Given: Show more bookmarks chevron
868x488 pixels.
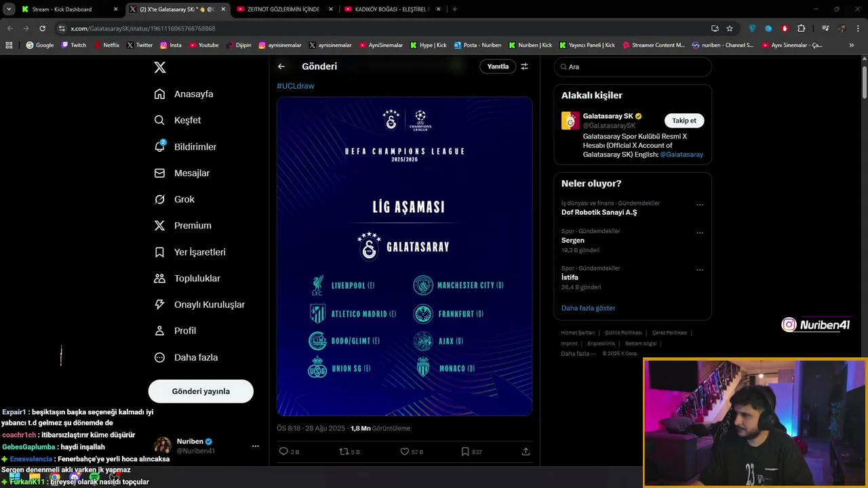Looking at the screenshot, I should coord(852,45).
